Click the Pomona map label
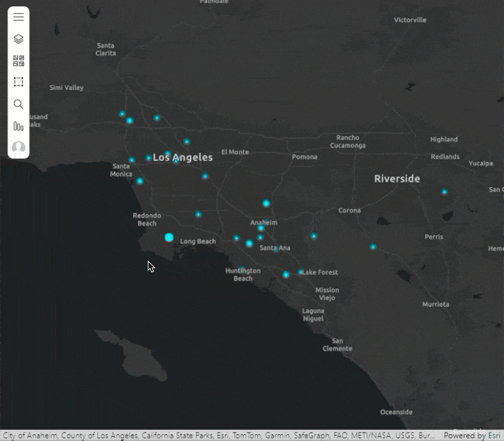 point(304,157)
